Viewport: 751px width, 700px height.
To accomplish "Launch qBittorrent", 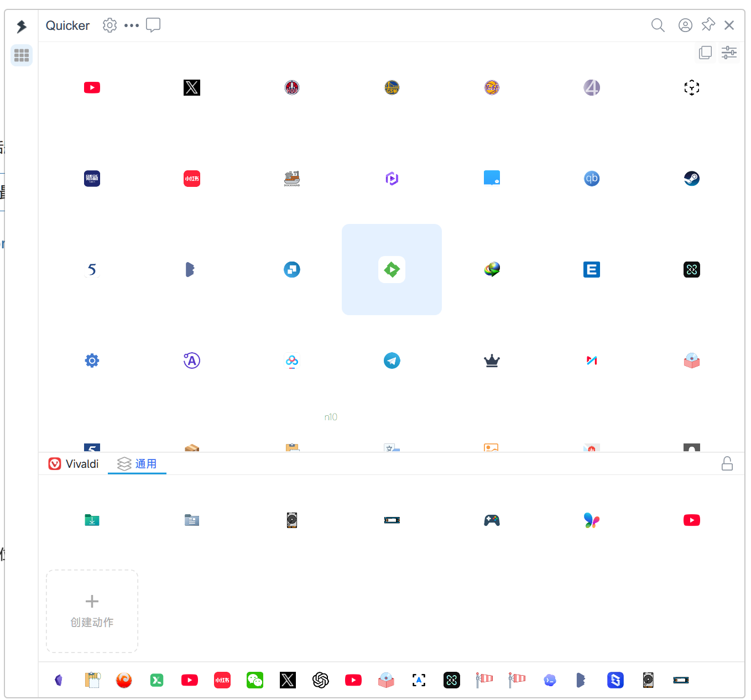I will pos(592,179).
